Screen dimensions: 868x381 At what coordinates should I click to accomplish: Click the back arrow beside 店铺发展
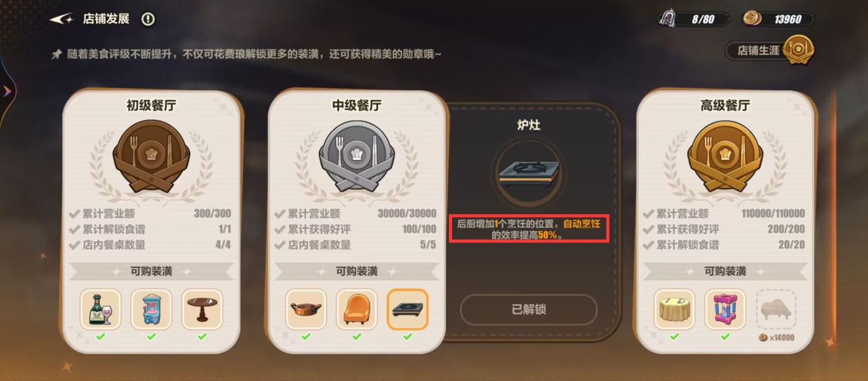62,20
